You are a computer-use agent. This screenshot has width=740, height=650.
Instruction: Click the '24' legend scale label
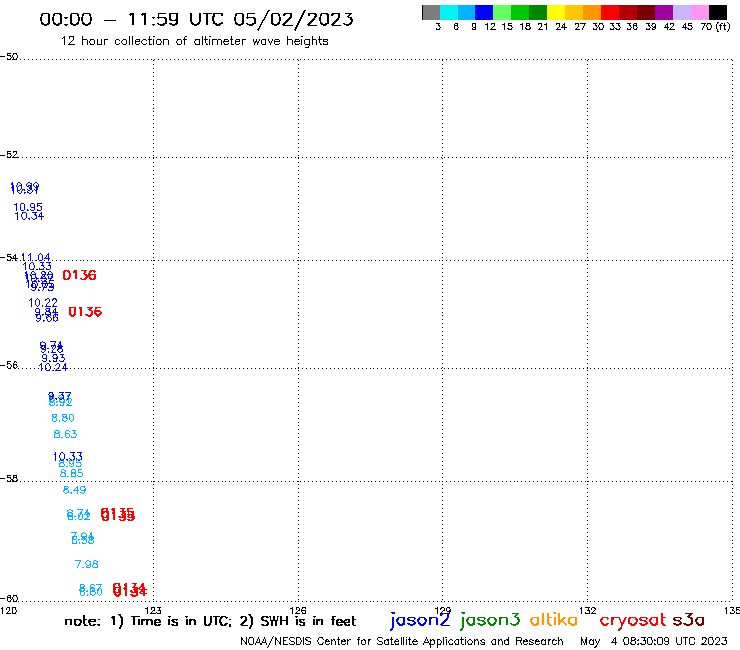tap(561, 26)
